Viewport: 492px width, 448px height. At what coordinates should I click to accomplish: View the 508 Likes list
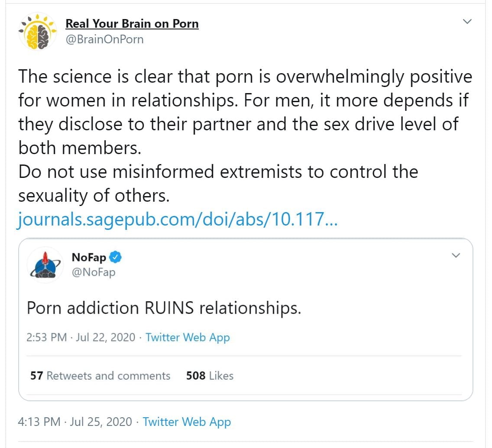[x=210, y=376]
